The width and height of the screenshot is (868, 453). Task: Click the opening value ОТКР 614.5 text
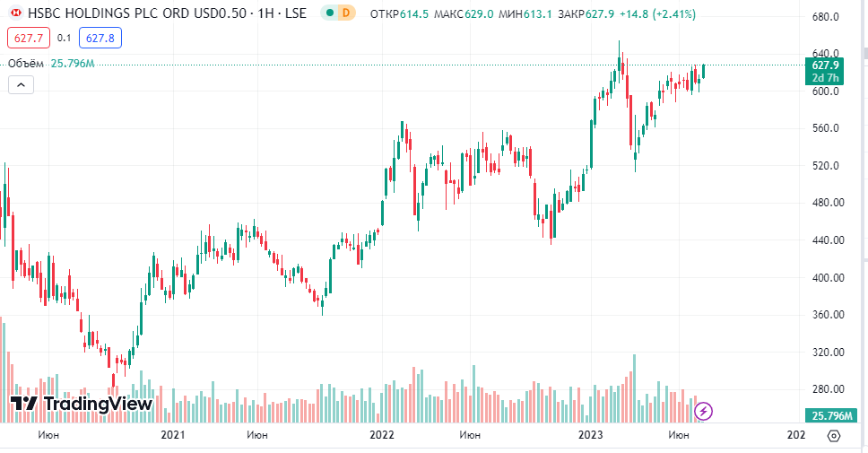(399, 13)
